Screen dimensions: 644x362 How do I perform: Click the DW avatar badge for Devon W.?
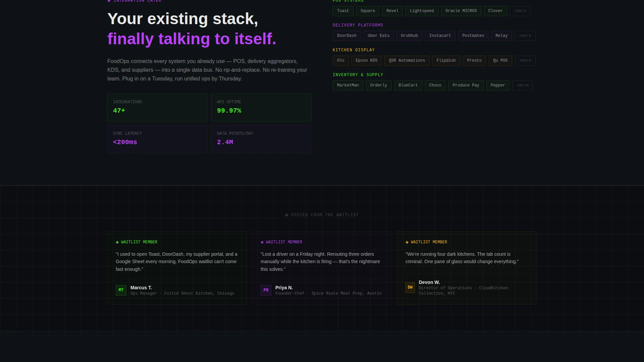coord(410,288)
